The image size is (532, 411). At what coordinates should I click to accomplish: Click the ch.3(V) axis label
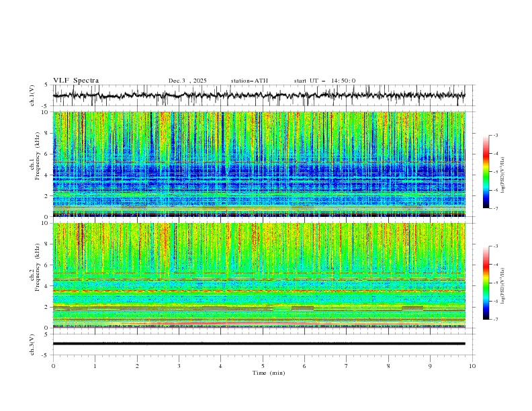33,344
